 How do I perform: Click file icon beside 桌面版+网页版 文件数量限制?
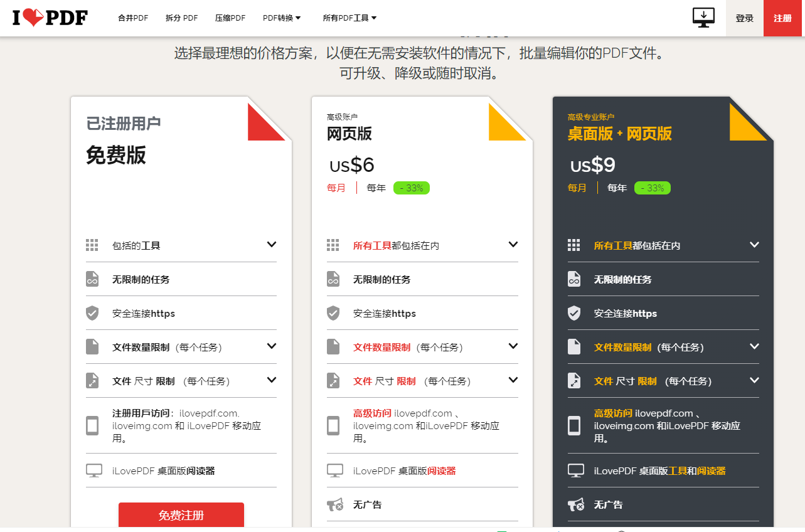[x=574, y=347]
